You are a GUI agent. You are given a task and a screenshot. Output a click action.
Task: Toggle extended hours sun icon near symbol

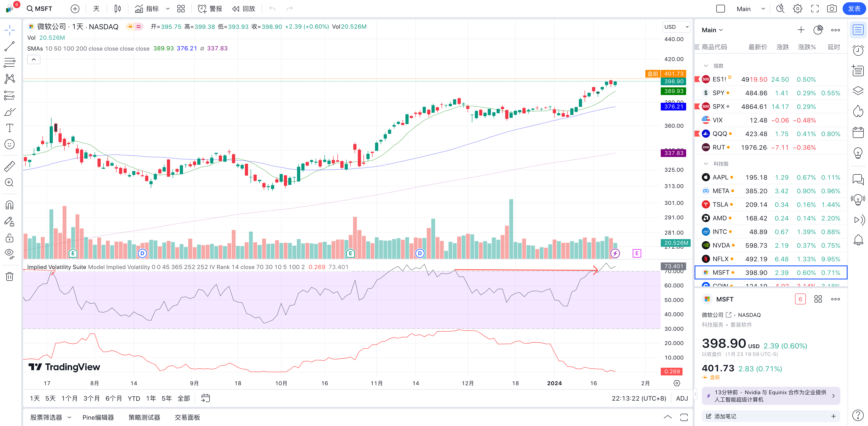tap(130, 26)
